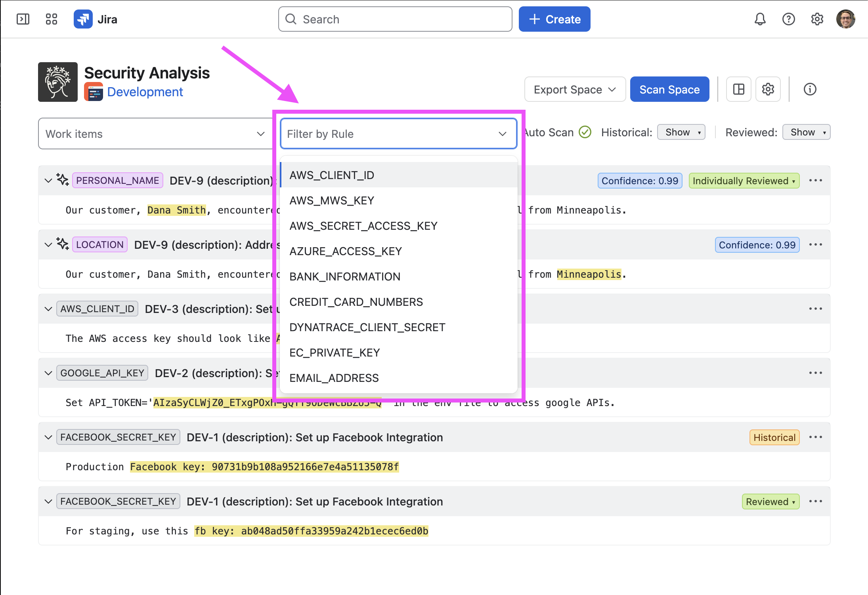
Task: Click the PERSONAL_NAME rule tag
Action: pyautogui.click(x=118, y=181)
